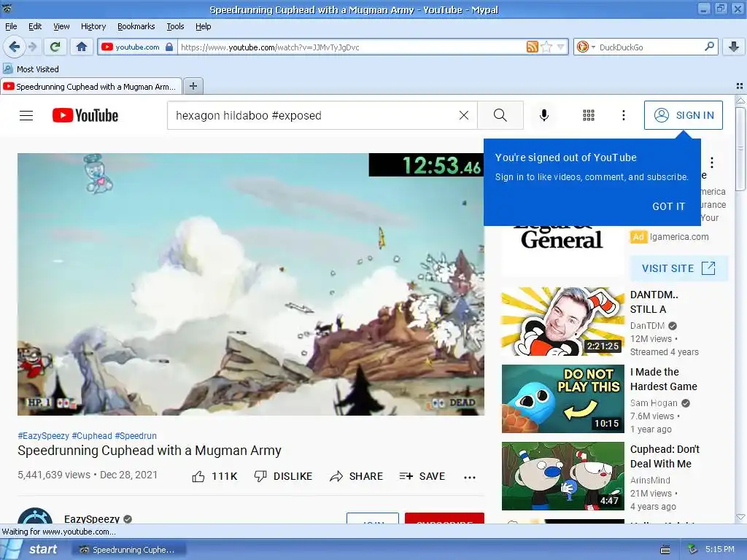Clear the YouTube search query

(463, 115)
